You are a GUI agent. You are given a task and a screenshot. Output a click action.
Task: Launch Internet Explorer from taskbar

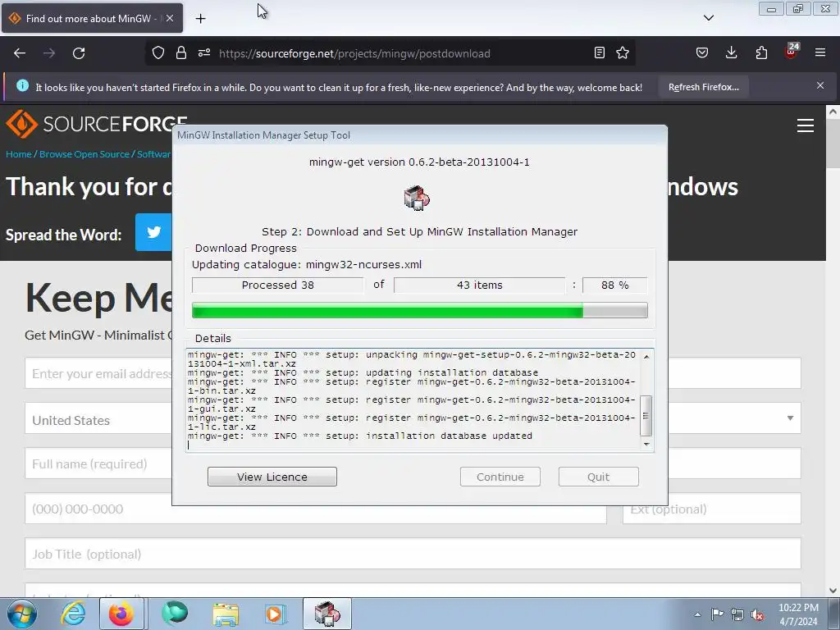[x=73, y=614]
